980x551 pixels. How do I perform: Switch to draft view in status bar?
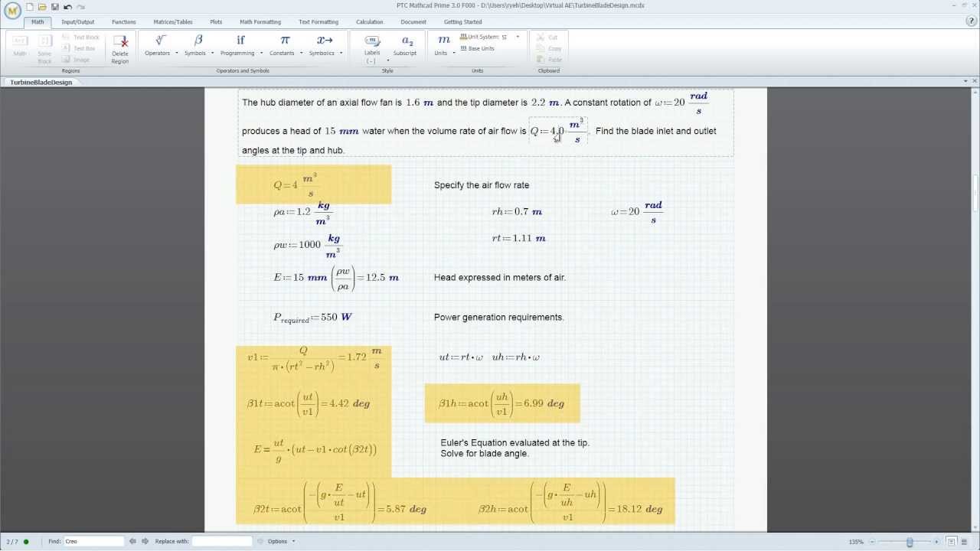(x=965, y=542)
